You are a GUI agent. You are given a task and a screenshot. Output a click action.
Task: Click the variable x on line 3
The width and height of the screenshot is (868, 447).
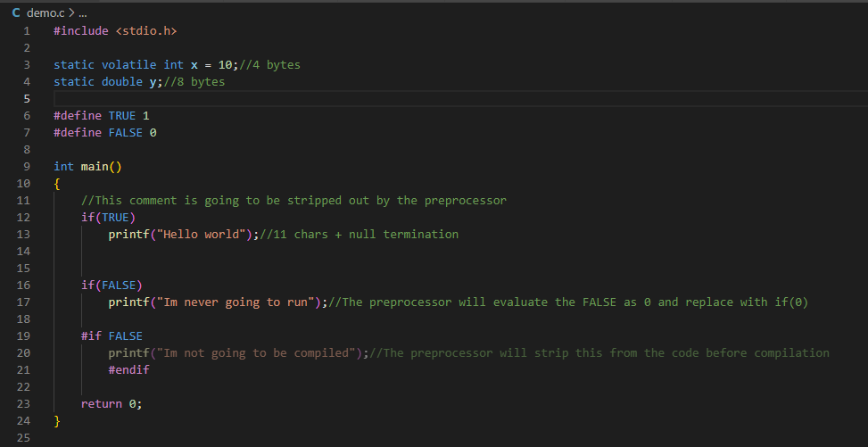tap(194, 65)
